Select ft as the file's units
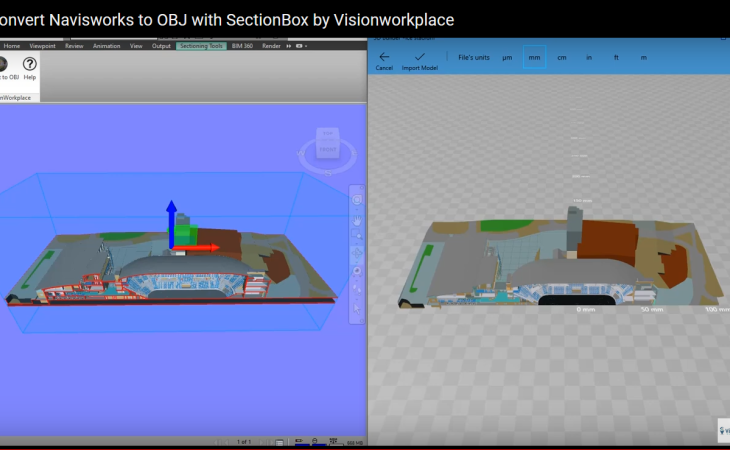730x450 pixels. tap(616, 57)
